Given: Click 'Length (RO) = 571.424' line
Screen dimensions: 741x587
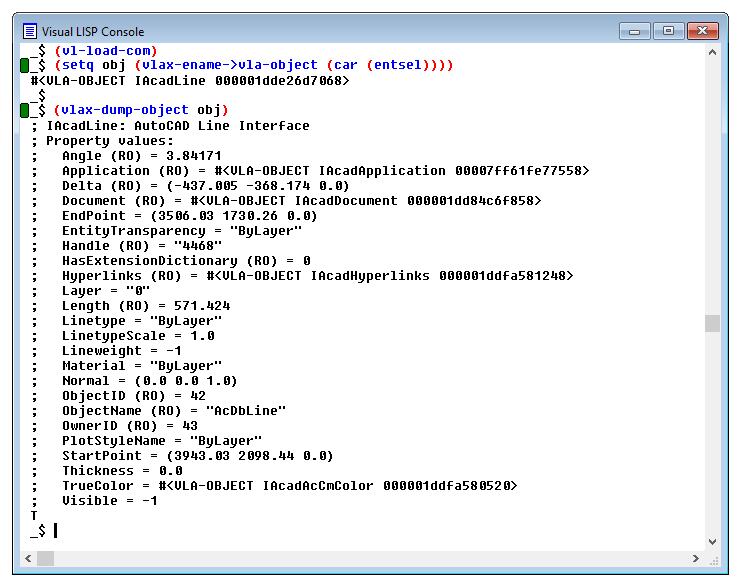Looking at the screenshot, I should tap(146, 306).
